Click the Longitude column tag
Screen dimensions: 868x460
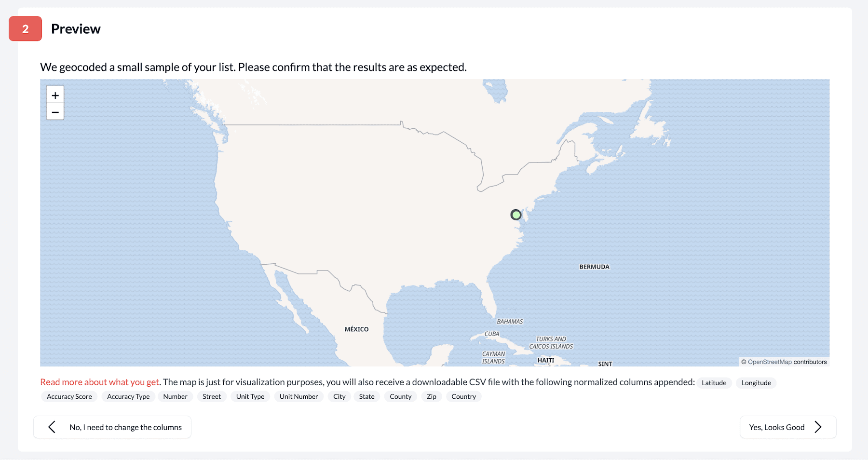click(x=756, y=383)
